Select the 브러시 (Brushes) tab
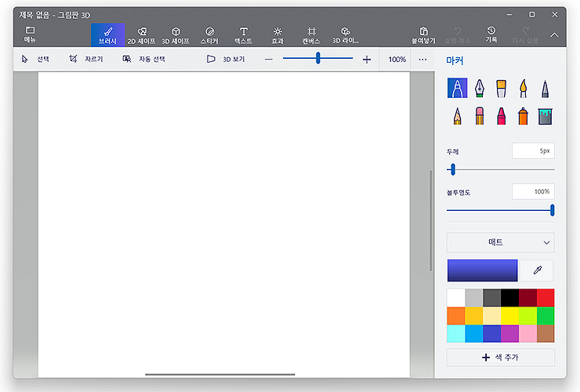Screen dimensions: 580x392 tap(107, 35)
